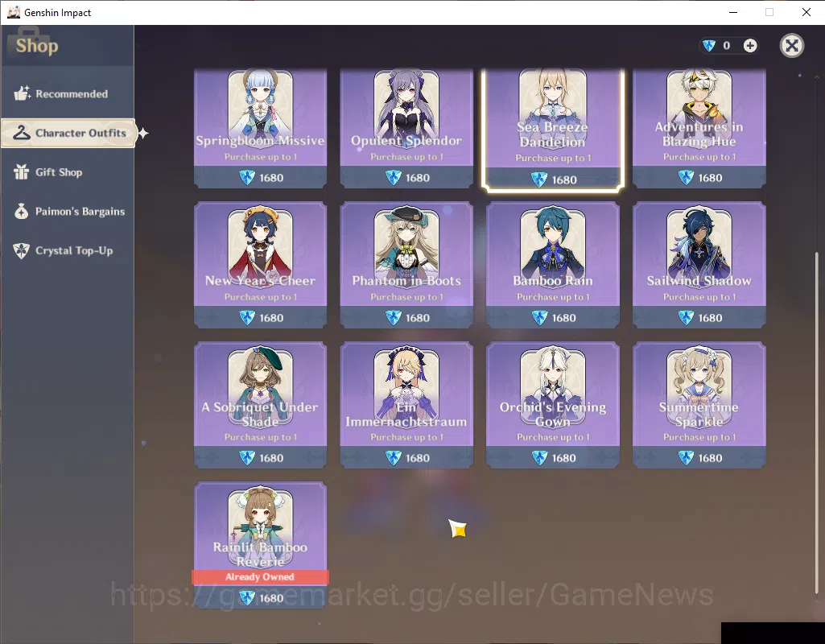
Task: Open the Recommended shop section
Action: click(68, 93)
